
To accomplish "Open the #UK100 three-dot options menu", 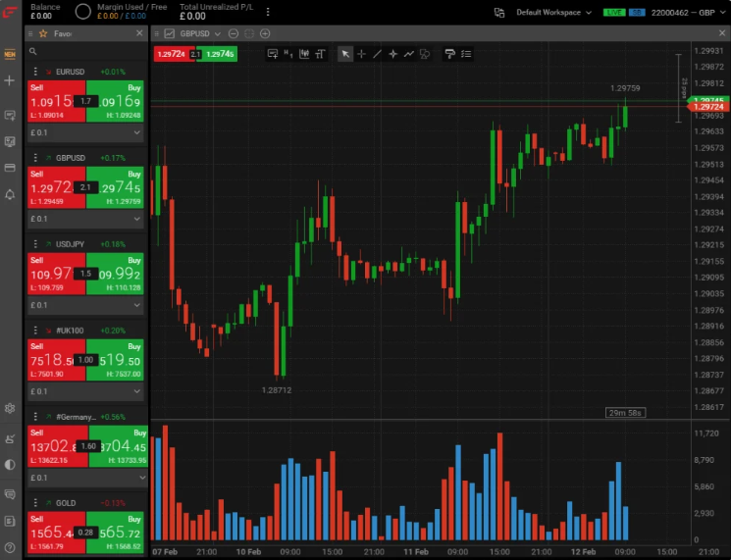I will (x=35, y=330).
